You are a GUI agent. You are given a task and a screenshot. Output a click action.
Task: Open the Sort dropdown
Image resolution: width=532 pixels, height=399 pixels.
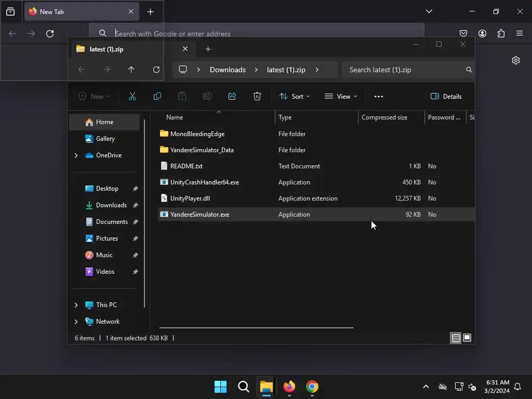295,96
